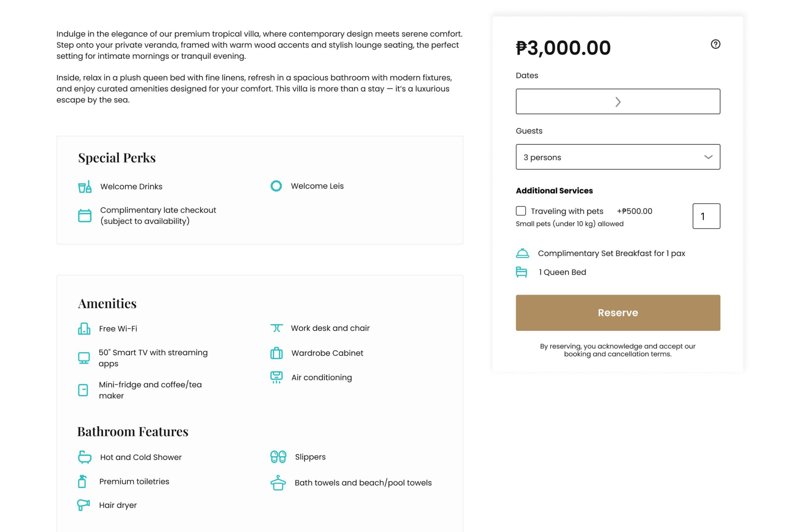This screenshot has width=798, height=532.
Task: Click the booking and cancellation terms text
Action: pos(618,354)
